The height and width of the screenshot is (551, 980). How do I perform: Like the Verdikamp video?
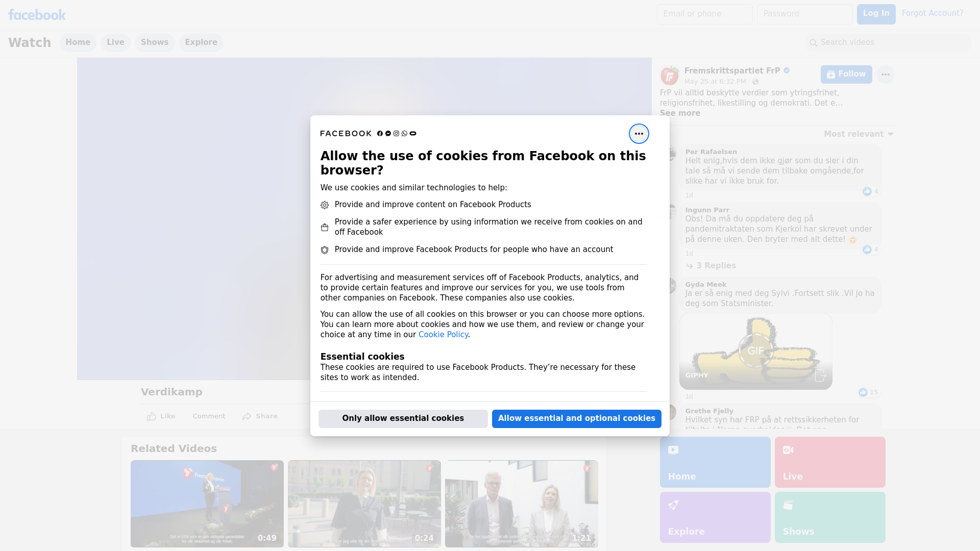(x=161, y=416)
